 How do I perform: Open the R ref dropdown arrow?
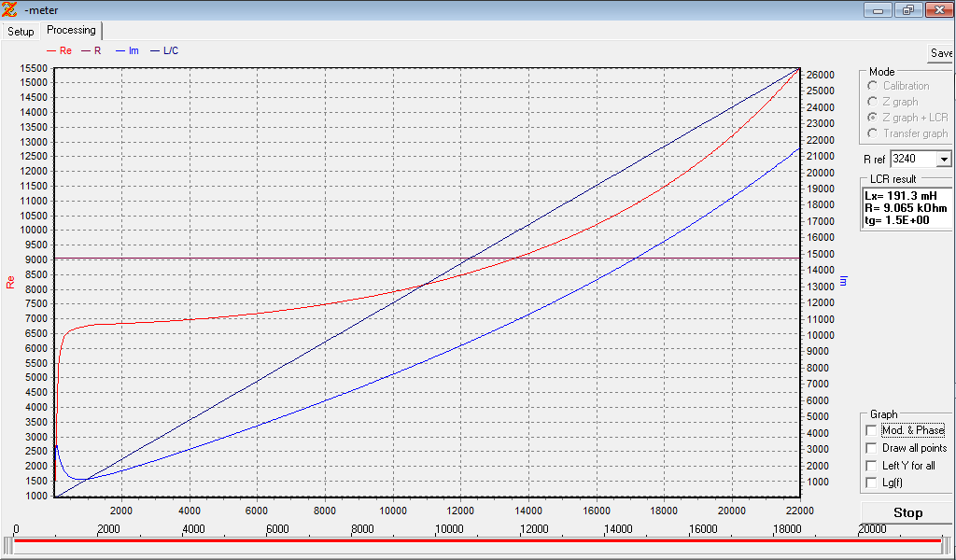[x=944, y=159]
